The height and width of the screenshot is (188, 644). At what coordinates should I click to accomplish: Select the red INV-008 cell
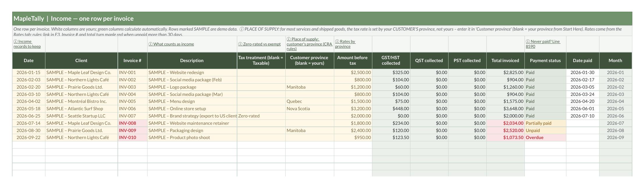point(132,123)
